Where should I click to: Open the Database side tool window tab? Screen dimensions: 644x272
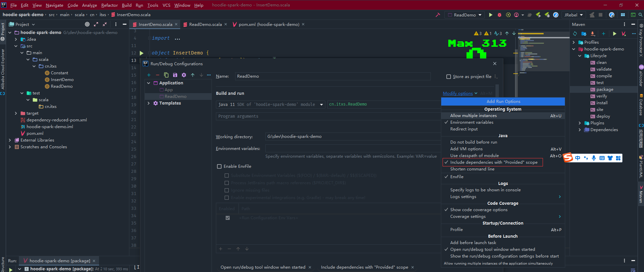[641, 105]
